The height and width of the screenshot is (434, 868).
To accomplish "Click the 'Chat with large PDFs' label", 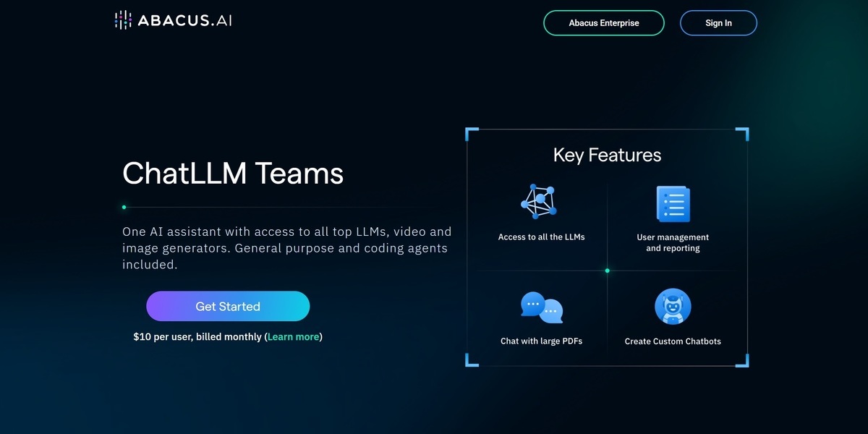I will pyautogui.click(x=541, y=341).
